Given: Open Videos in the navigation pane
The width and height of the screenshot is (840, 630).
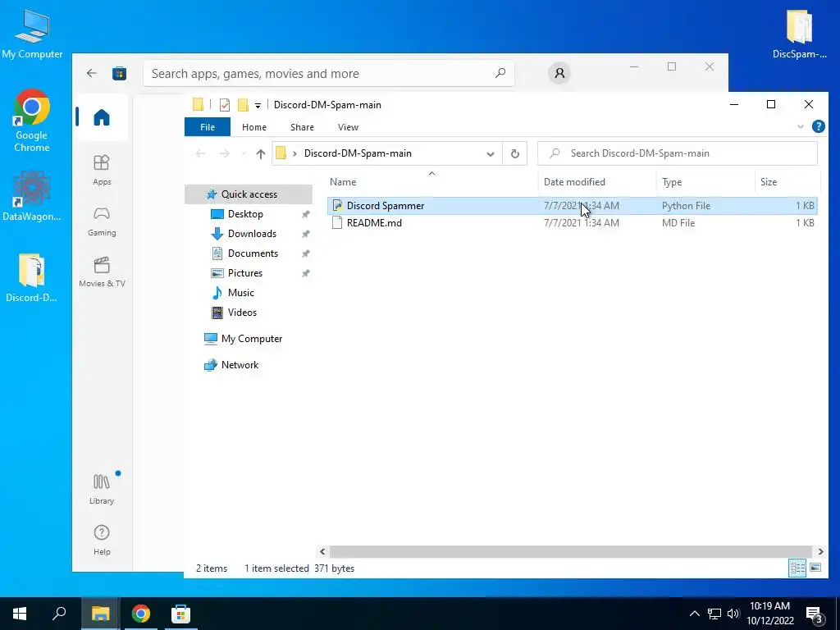Looking at the screenshot, I should (242, 313).
